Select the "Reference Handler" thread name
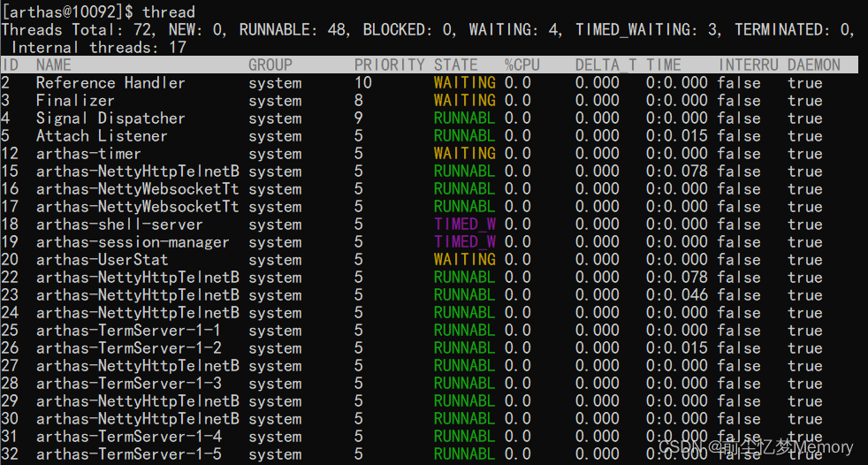Screen dimensions: 868x465 (x=110, y=82)
